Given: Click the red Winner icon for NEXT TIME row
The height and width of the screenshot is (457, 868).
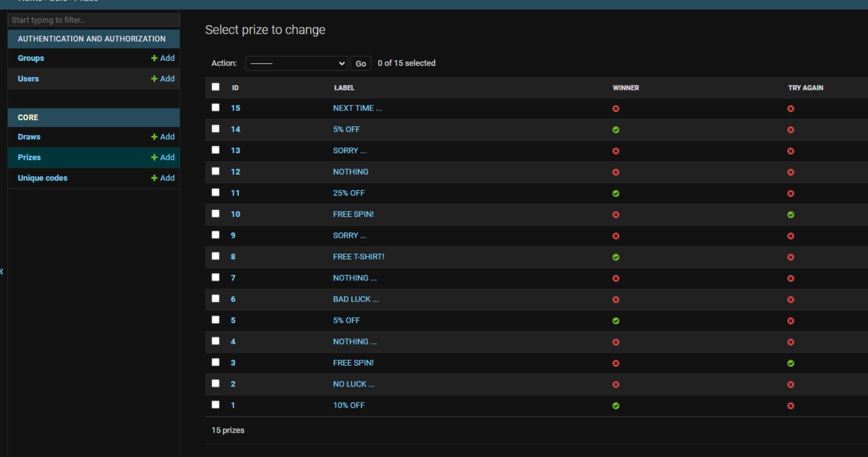Looking at the screenshot, I should point(615,109).
